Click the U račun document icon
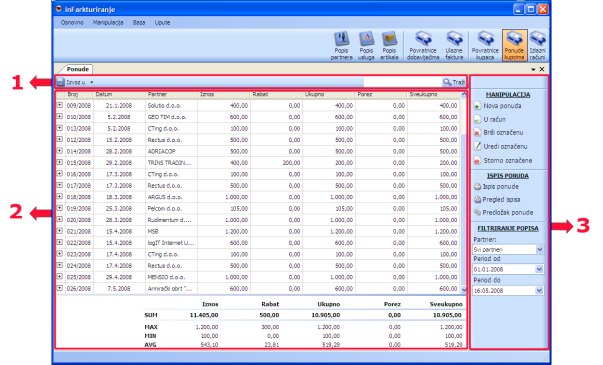The width and height of the screenshot is (603, 365). tap(477, 120)
